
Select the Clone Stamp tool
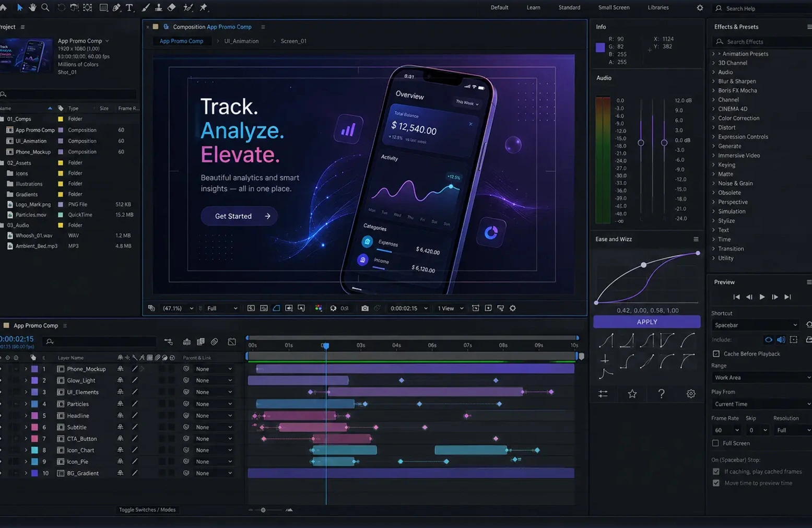click(158, 7)
